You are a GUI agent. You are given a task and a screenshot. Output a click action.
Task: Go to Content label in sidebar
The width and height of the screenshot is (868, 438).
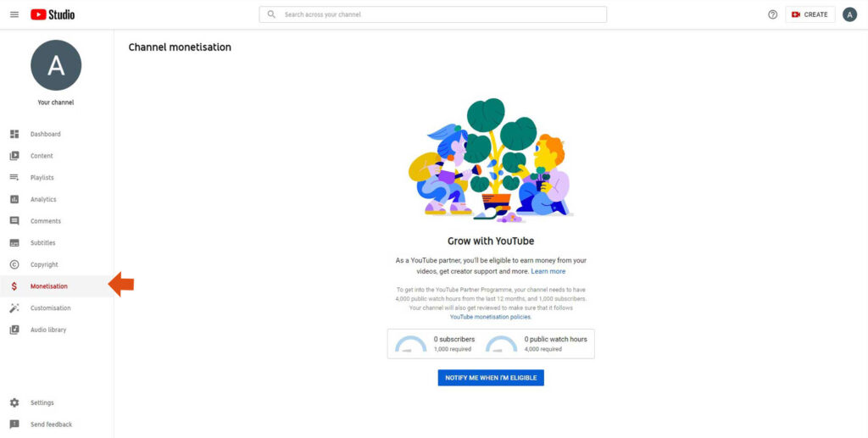coord(42,156)
